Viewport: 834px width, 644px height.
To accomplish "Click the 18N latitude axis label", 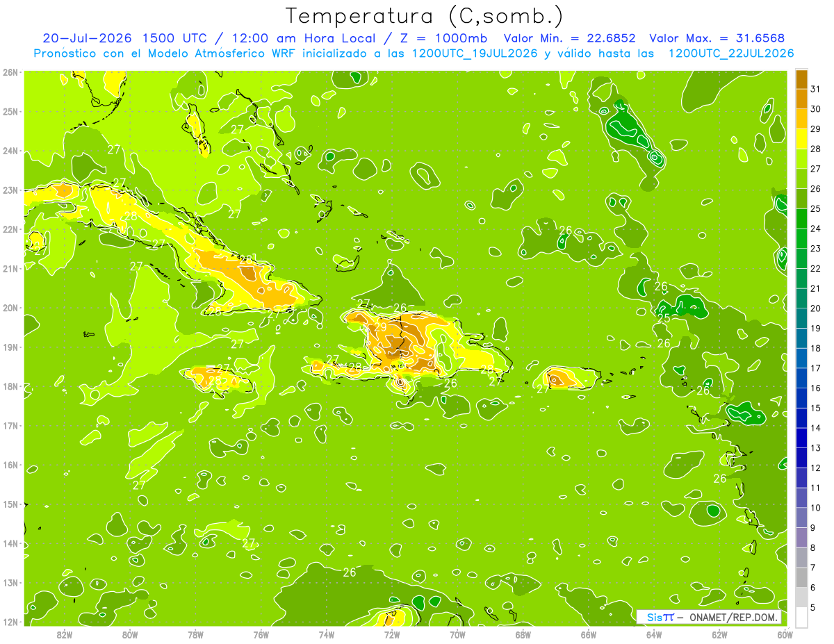I will [10, 386].
